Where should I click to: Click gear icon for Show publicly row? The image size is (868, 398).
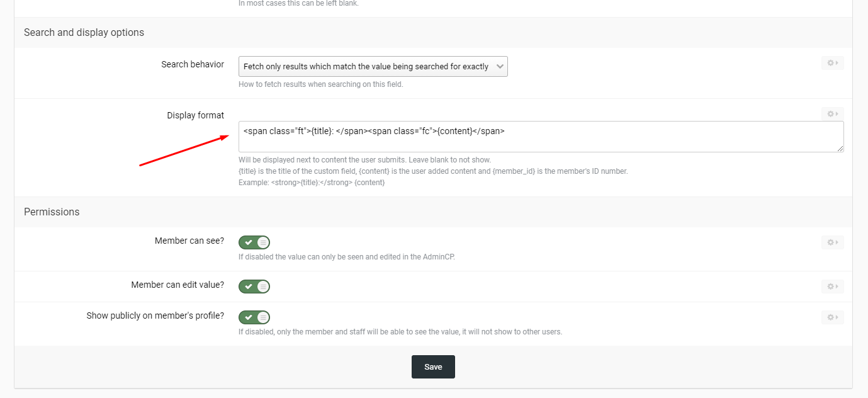pos(832,317)
